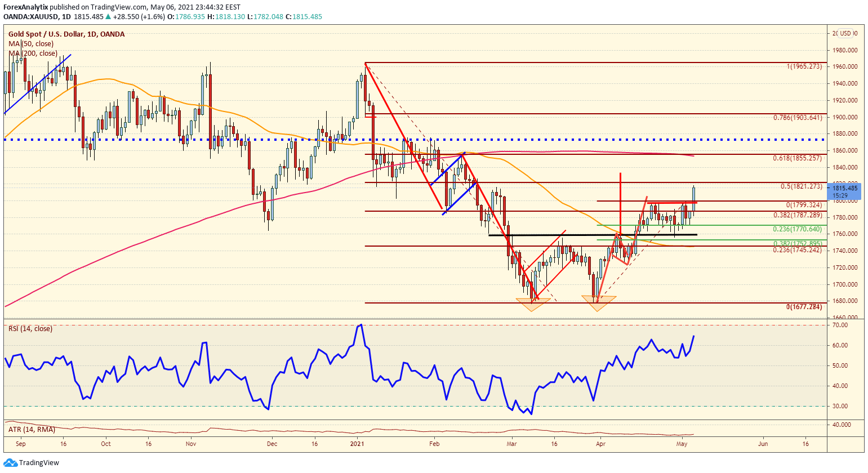This screenshot has width=868, height=473.
Task: Click the L:1782.048 low value
Action: coord(265,17)
